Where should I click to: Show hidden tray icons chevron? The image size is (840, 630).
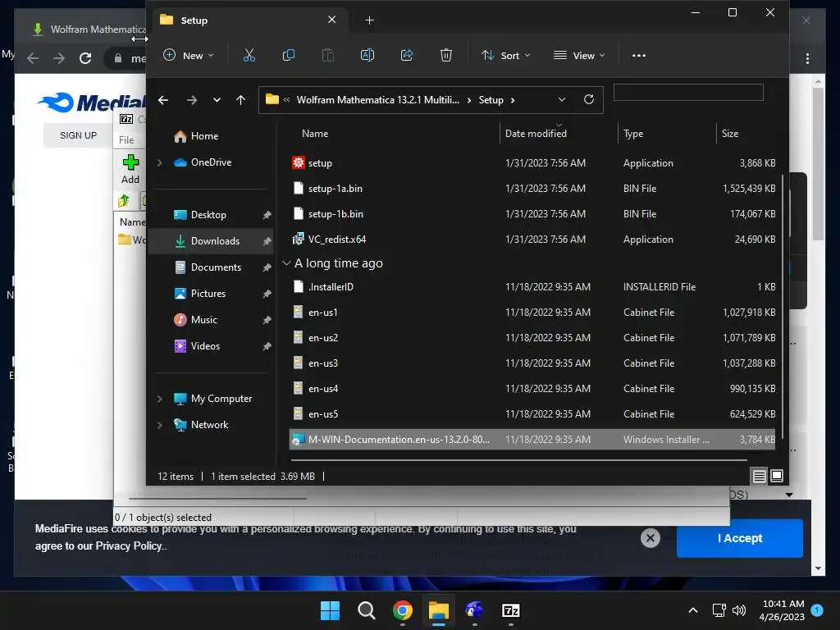(x=692, y=610)
